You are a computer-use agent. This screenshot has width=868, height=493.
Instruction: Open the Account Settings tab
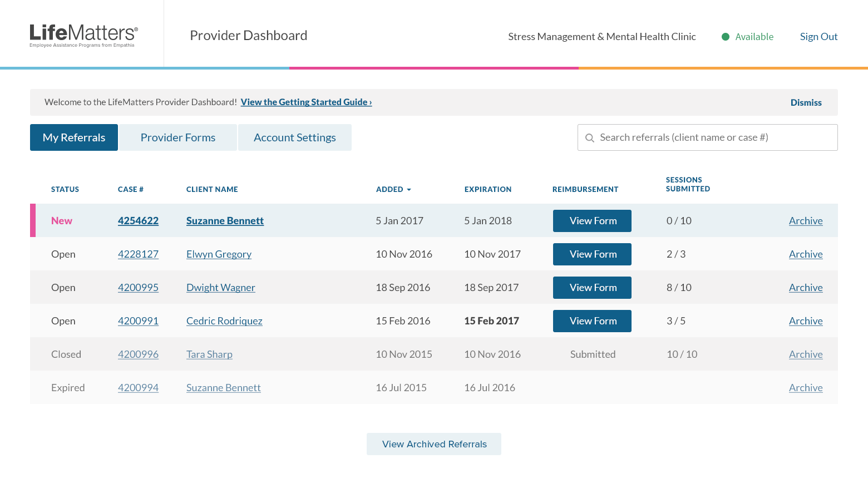tap(295, 137)
